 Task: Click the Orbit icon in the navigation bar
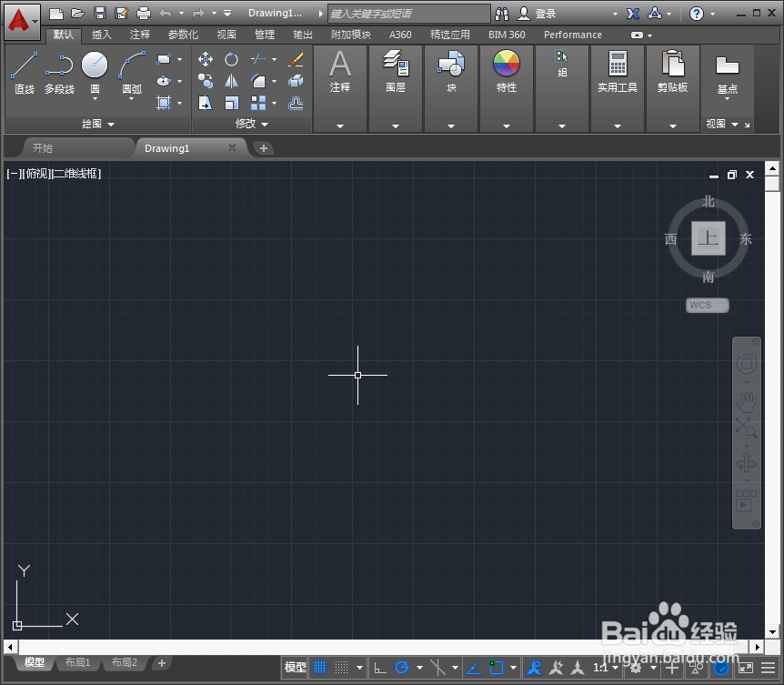[747, 463]
